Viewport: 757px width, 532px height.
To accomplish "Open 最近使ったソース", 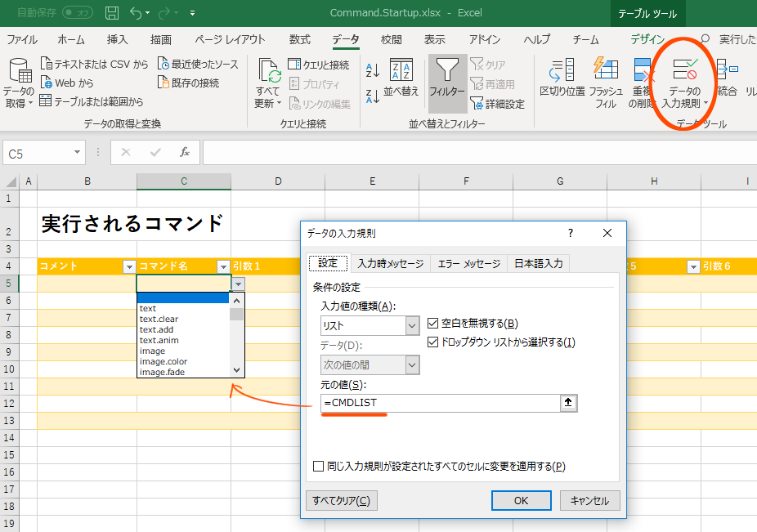I will point(198,64).
